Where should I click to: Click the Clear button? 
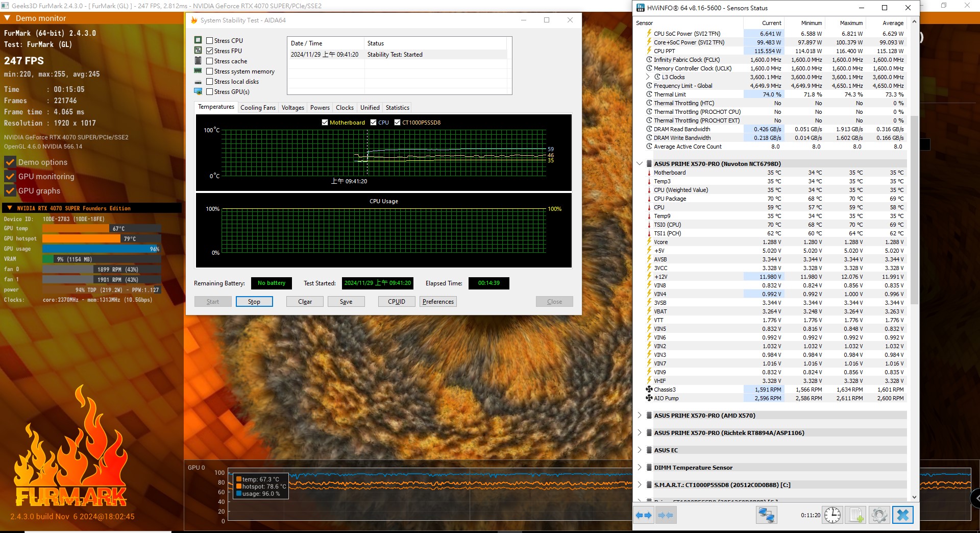tap(305, 302)
